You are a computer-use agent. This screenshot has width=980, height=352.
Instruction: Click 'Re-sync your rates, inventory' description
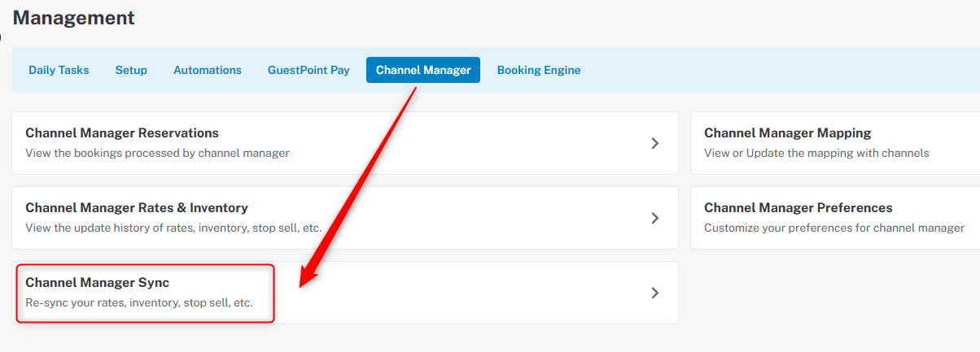click(x=139, y=302)
